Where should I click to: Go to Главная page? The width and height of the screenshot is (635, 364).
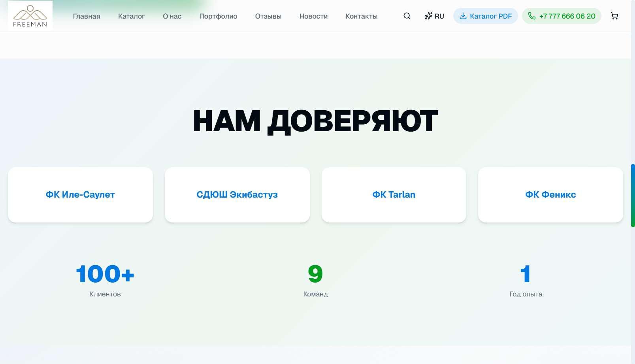pos(87,16)
